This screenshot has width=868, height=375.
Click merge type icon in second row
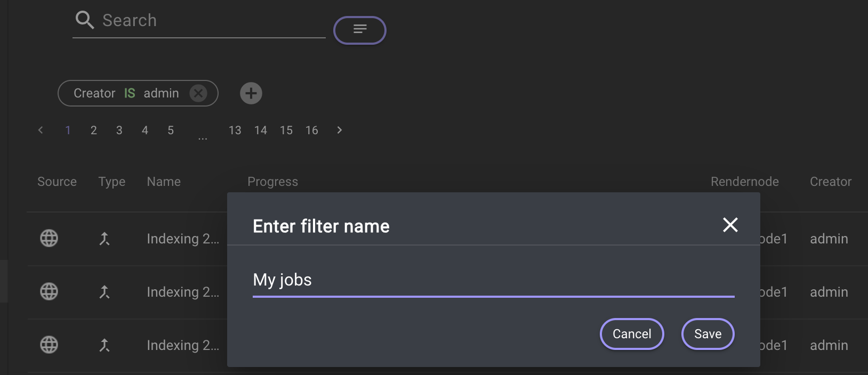pyautogui.click(x=105, y=292)
